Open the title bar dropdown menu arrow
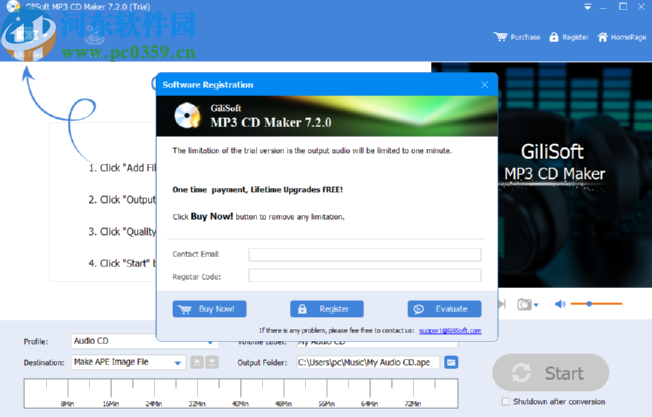652x417 pixels. (588, 7)
